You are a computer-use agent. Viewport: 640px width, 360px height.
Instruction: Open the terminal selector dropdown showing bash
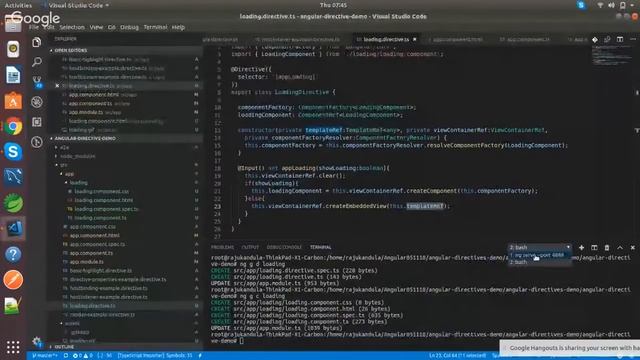click(x=539, y=247)
